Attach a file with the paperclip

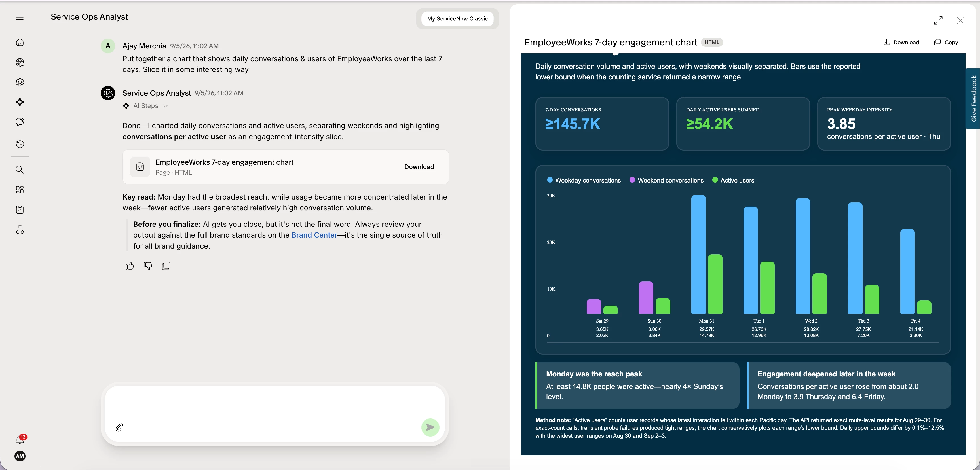(119, 427)
